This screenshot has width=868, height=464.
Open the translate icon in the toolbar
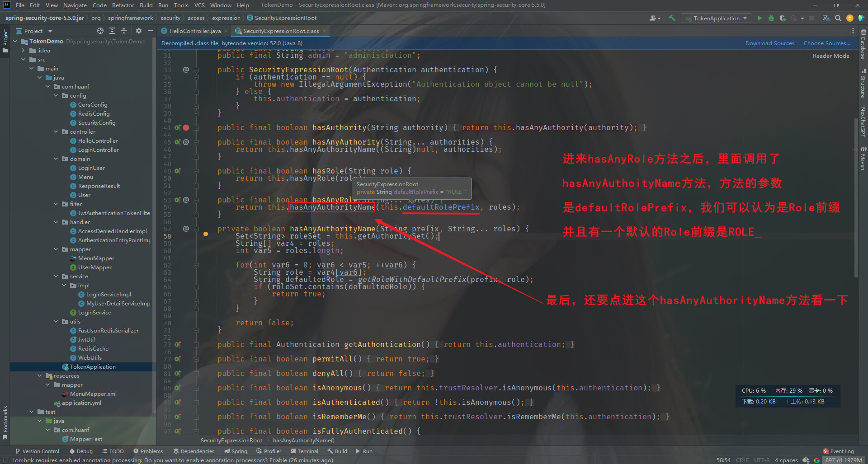tap(826, 18)
